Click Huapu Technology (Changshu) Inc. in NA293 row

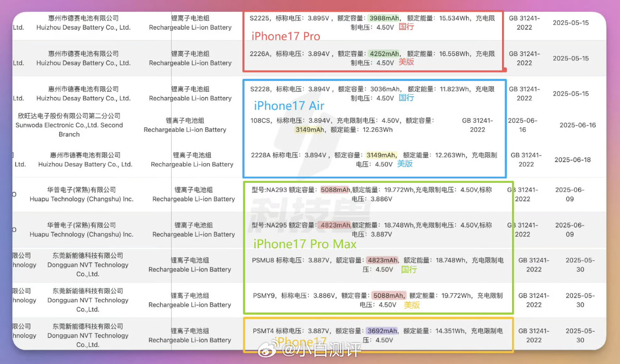pos(81,194)
